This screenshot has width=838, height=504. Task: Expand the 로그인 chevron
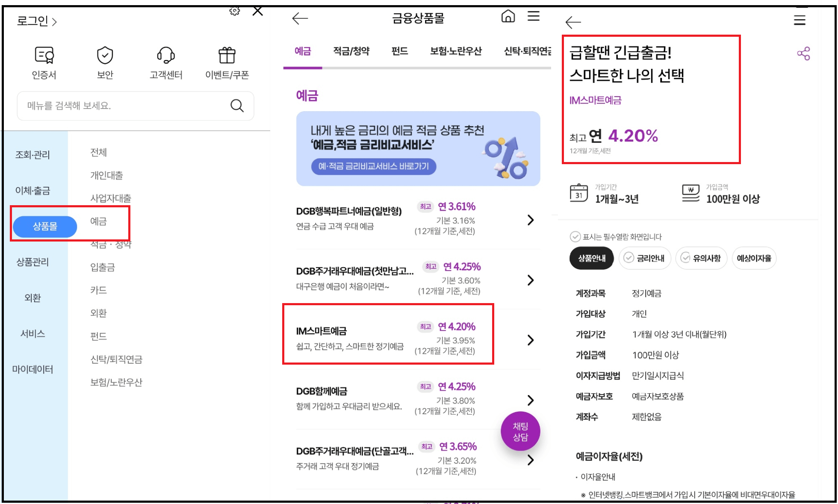point(54,22)
